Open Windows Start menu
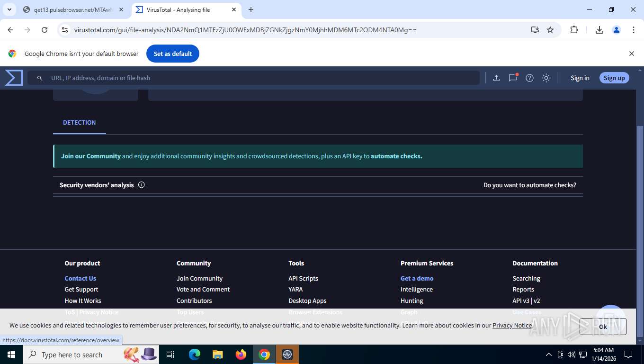 tap(11, 355)
